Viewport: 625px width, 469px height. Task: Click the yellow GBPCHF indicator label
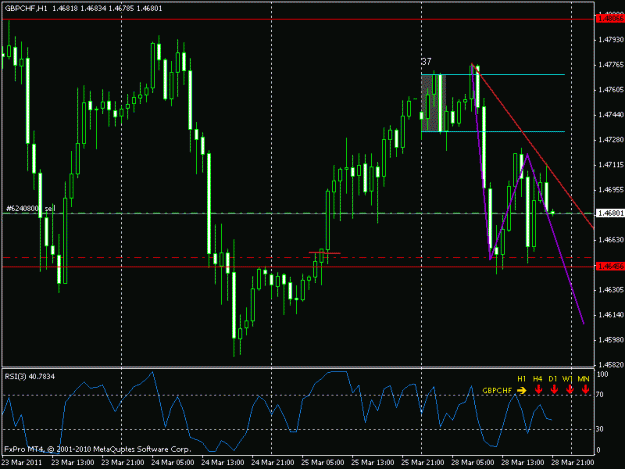pyautogui.click(x=497, y=391)
